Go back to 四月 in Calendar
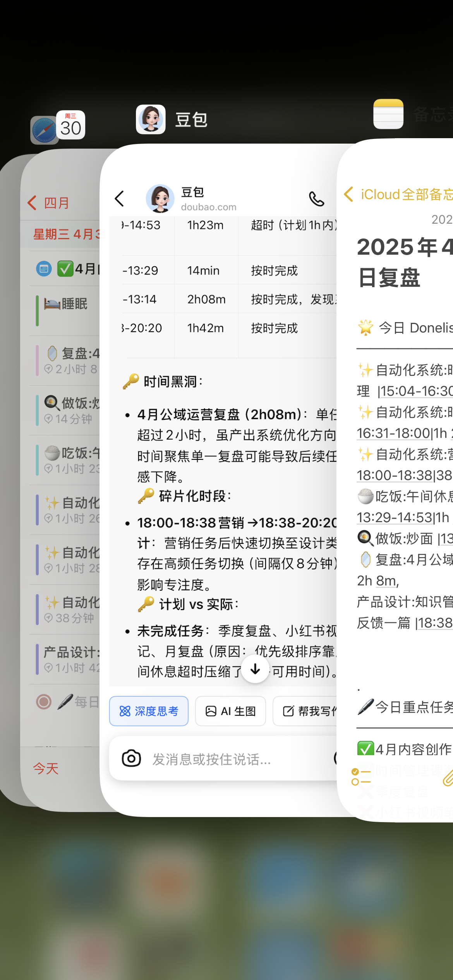The image size is (453, 980). (48, 203)
